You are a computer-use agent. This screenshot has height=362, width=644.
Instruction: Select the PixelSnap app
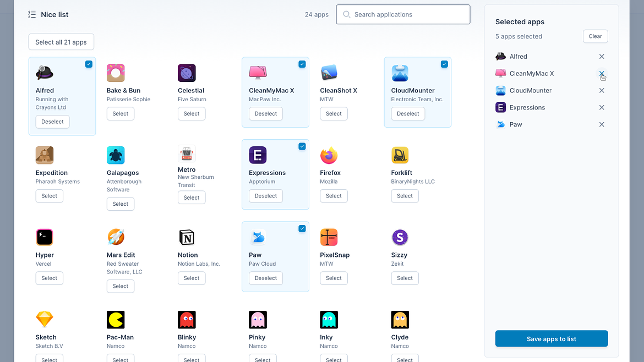tap(334, 278)
